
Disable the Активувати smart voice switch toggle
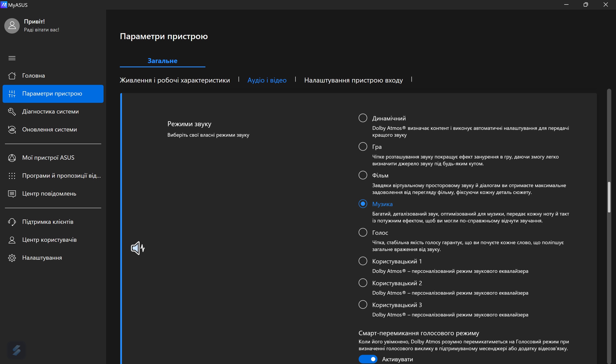(x=368, y=359)
